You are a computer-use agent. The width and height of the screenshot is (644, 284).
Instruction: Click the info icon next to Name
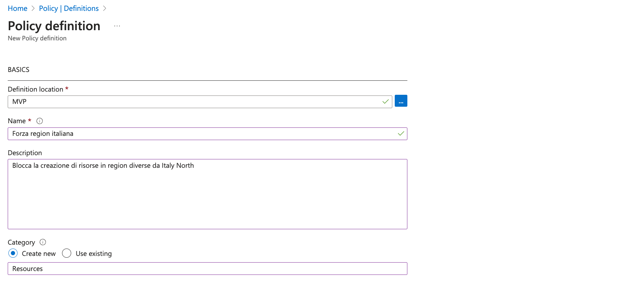40,121
